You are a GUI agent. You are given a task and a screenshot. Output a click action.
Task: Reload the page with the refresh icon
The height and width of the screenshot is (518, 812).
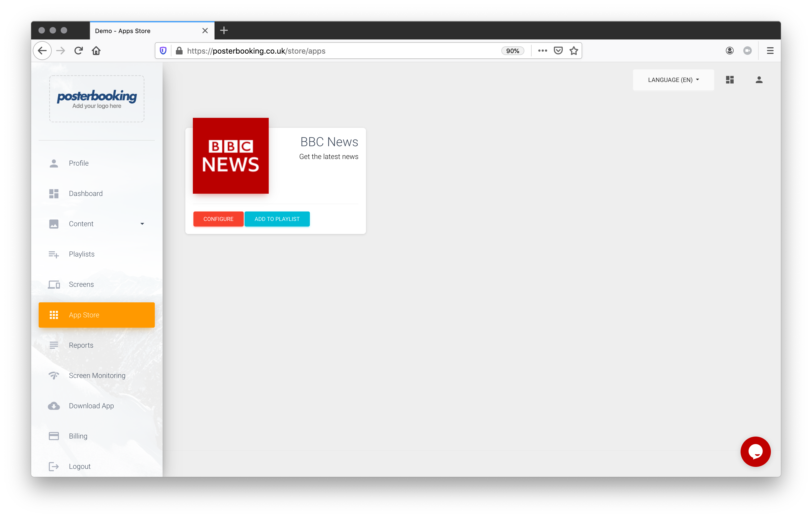click(79, 51)
